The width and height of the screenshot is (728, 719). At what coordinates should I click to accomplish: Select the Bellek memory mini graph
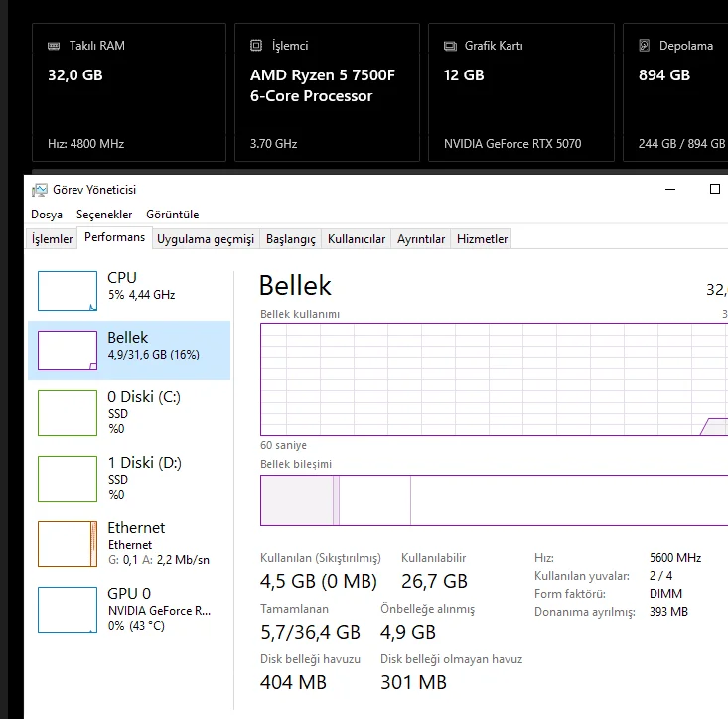tap(68, 351)
